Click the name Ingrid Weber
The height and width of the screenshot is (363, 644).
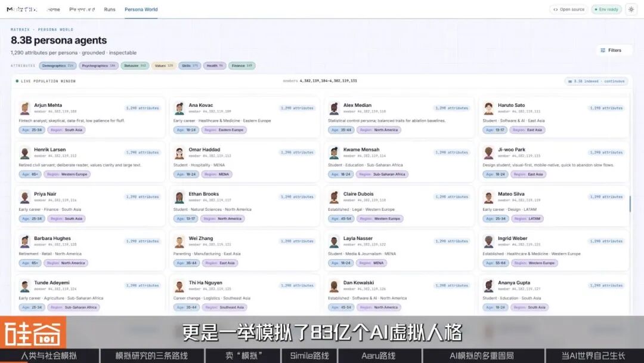pyautogui.click(x=513, y=238)
